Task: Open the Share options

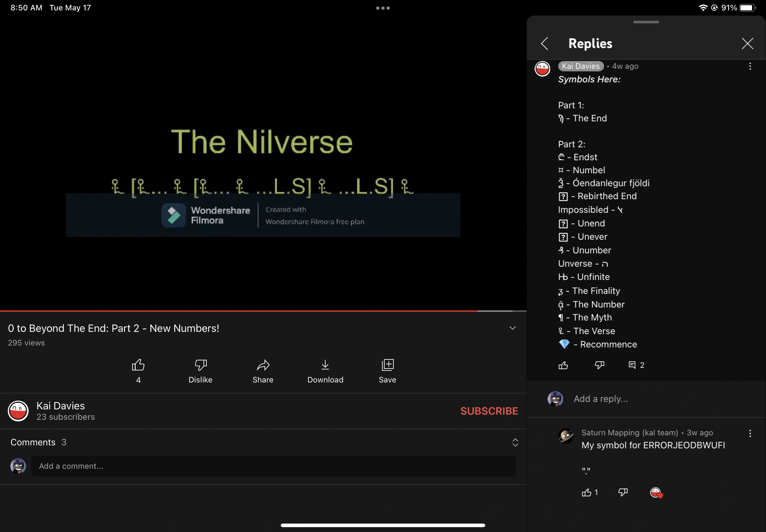Action: pos(263,365)
